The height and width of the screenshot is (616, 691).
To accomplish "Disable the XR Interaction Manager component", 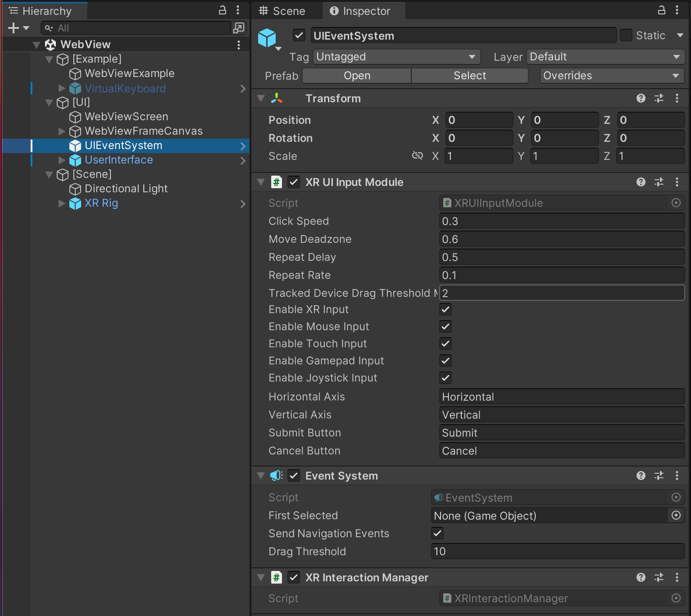I will (294, 577).
